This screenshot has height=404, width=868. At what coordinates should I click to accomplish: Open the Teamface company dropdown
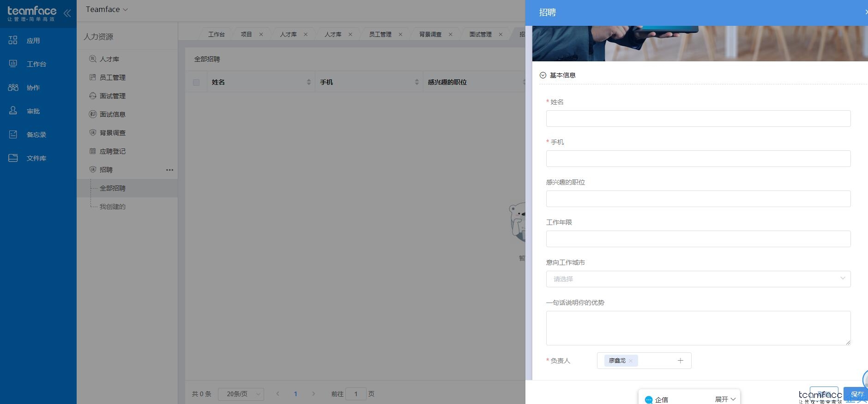107,9
